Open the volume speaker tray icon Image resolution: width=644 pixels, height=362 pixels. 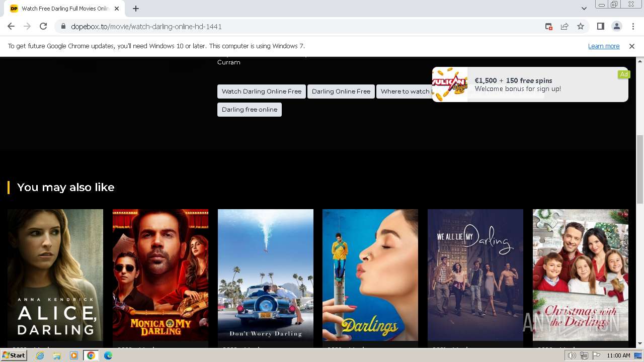point(572,355)
